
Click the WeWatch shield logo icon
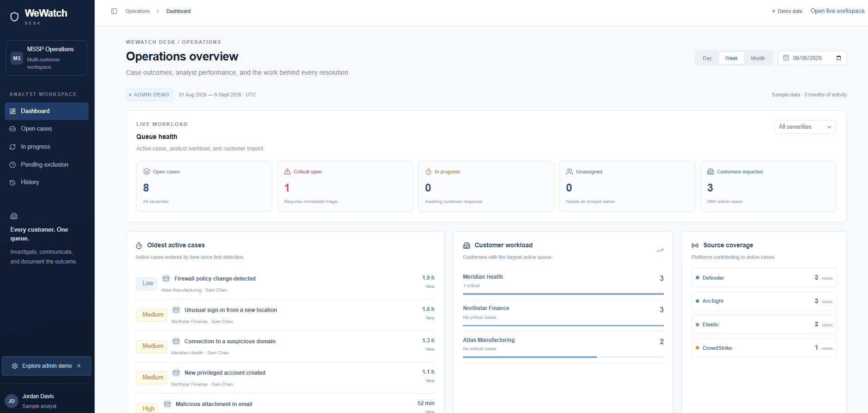pyautogui.click(x=14, y=17)
